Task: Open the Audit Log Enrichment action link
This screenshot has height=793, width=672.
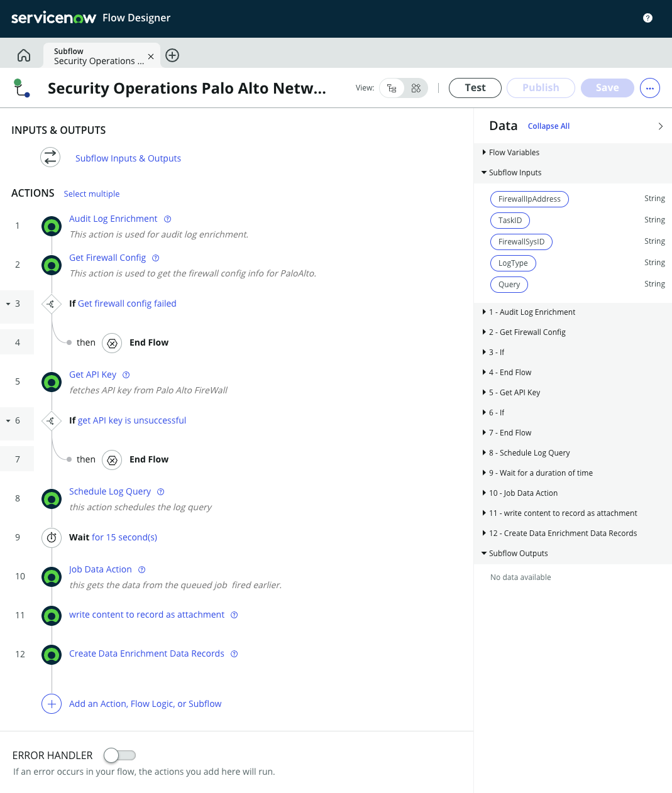Action: point(113,219)
